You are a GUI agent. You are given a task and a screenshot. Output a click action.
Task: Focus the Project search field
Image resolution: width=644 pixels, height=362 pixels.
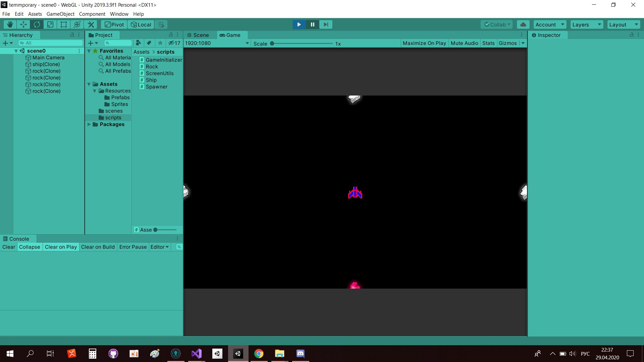tap(118, 43)
